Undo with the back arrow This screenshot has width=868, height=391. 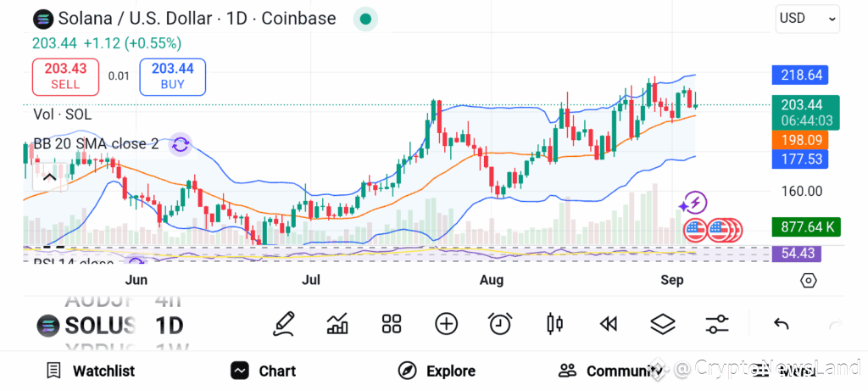click(x=781, y=324)
